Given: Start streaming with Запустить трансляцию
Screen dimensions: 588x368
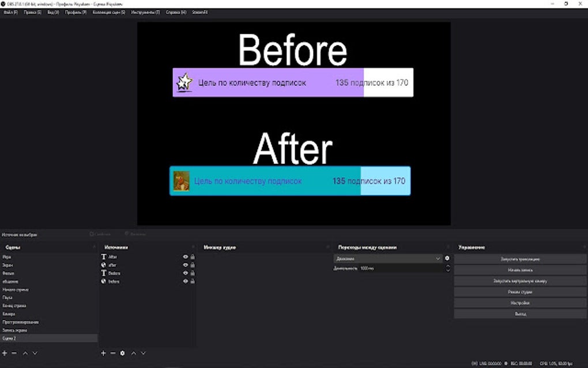Looking at the screenshot, I should [x=519, y=258].
